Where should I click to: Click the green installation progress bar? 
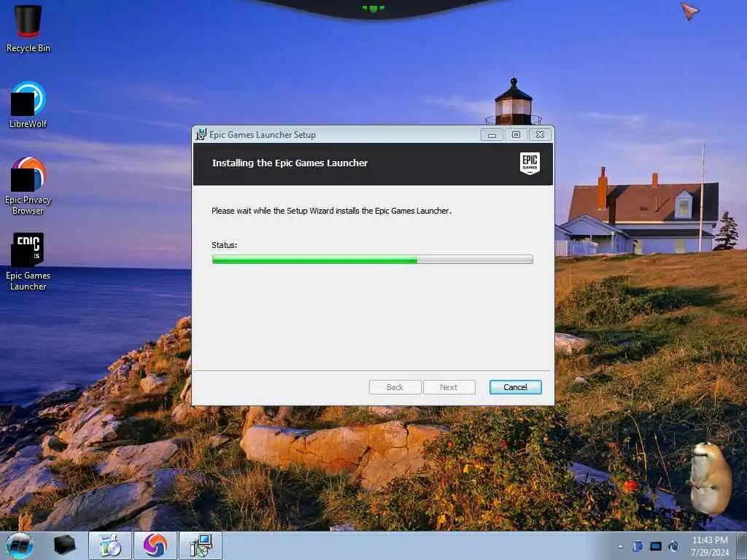click(372, 260)
